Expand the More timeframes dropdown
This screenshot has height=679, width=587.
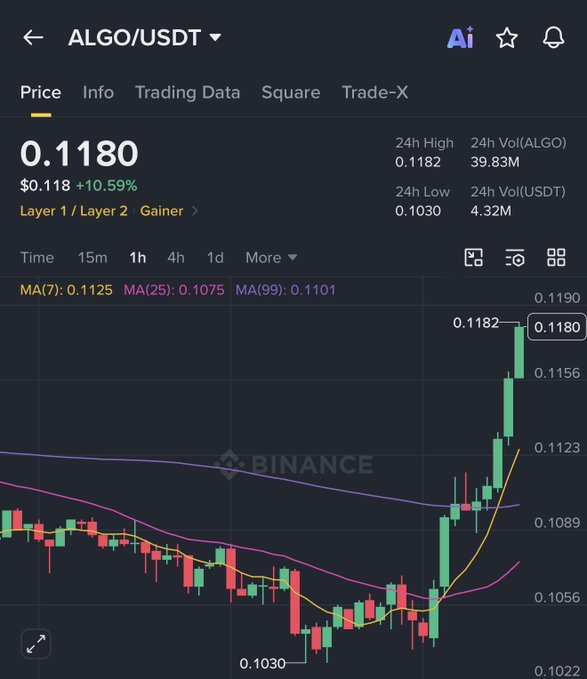pyautogui.click(x=271, y=258)
